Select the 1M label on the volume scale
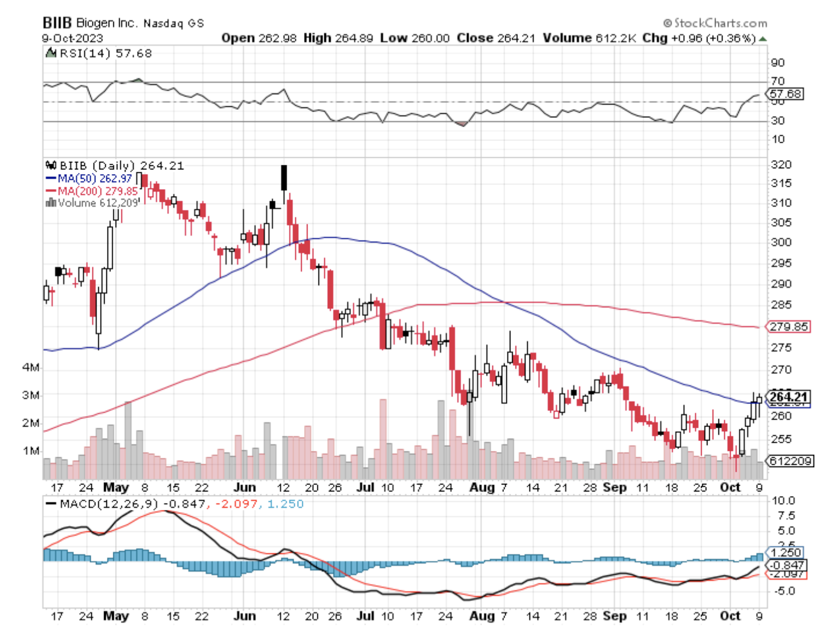 tap(31, 451)
